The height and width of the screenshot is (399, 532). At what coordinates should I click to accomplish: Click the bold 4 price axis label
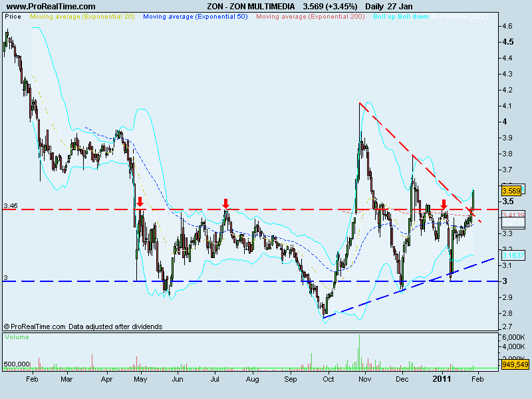[x=505, y=122]
